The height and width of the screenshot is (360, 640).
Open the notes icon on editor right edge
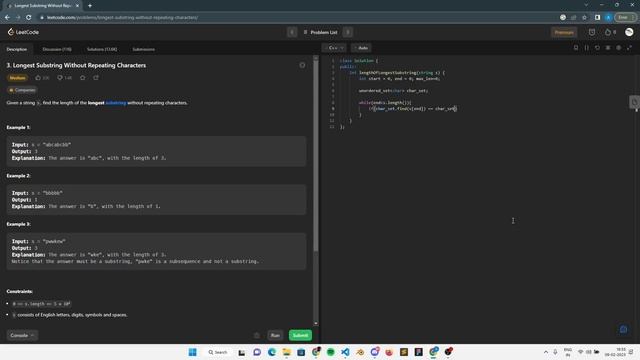634,102
